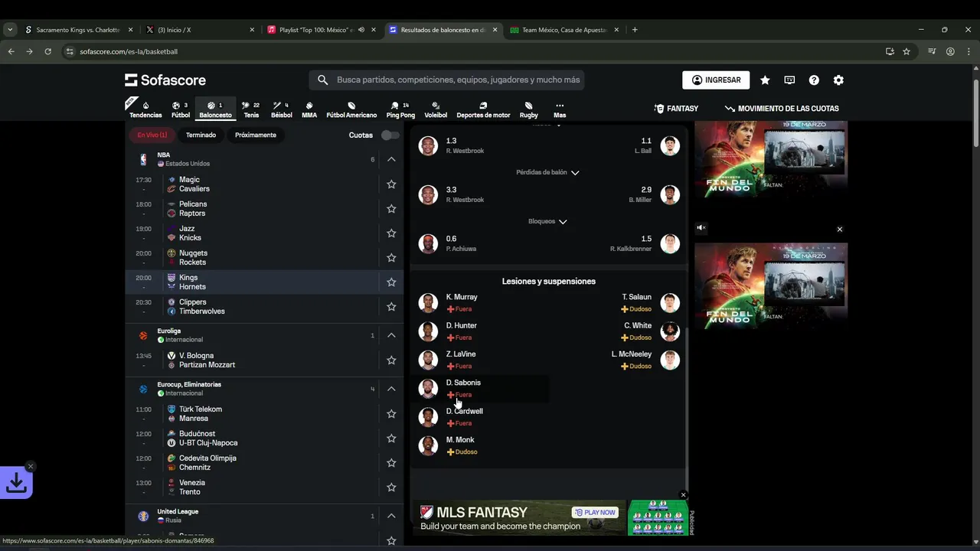Favorite the Nuggets vs Rockets game

coord(391,258)
